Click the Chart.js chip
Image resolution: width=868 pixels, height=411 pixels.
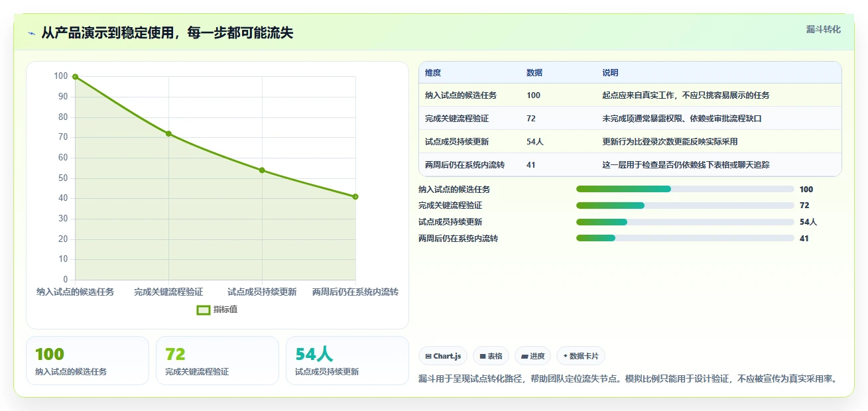coord(443,356)
